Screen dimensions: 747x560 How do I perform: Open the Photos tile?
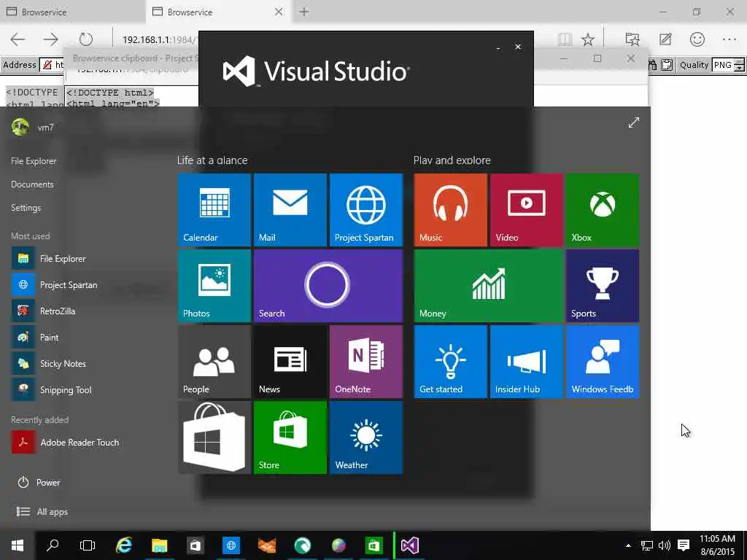click(214, 286)
